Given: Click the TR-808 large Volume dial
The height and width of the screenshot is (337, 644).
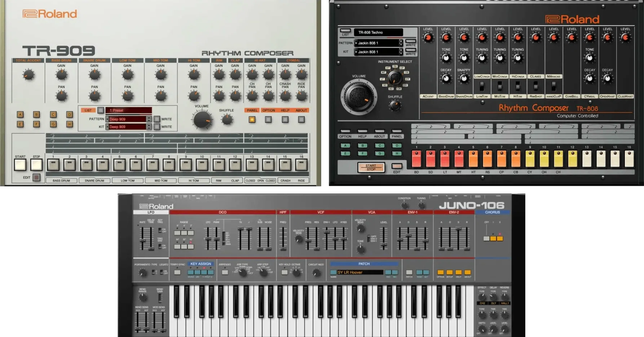Looking at the screenshot, I should coord(358,97).
